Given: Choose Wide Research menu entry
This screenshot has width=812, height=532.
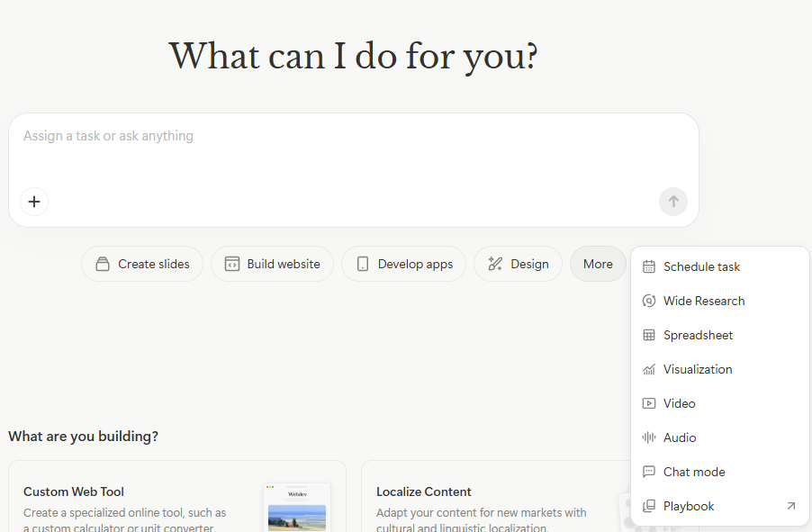Looking at the screenshot, I should pyautogui.click(x=704, y=301).
